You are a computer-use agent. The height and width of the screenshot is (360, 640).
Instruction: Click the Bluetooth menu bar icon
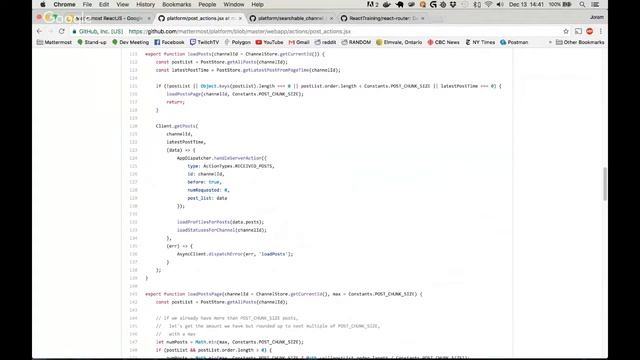476,4
